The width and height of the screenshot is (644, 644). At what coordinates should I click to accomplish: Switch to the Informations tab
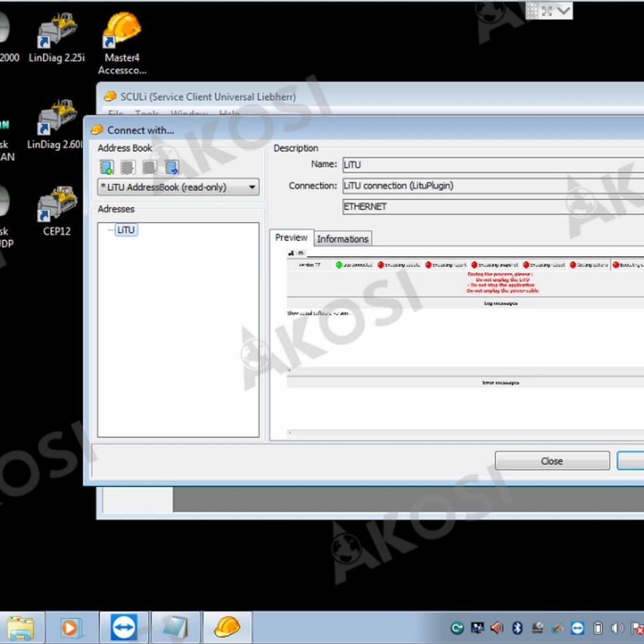click(x=343, y=239)
